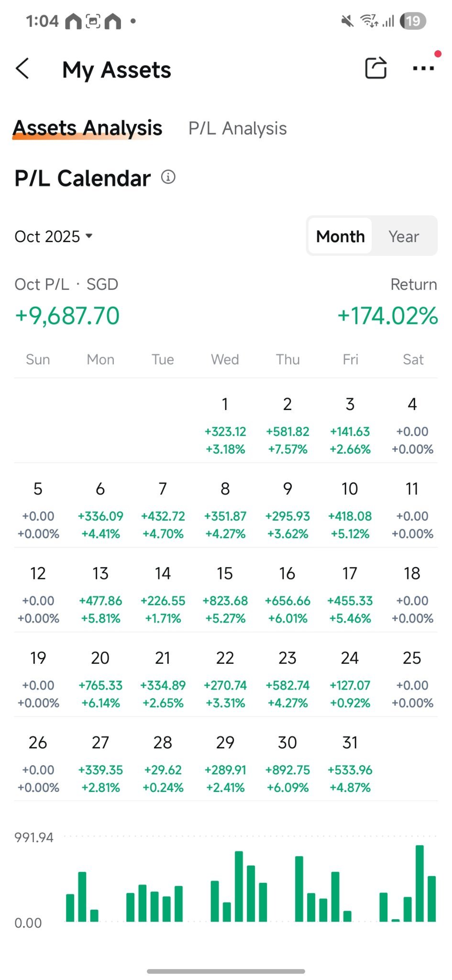The height and width of the screenshot is (980, 452).
Task: Select October 30 calendar day
Action: pos(287,764)
